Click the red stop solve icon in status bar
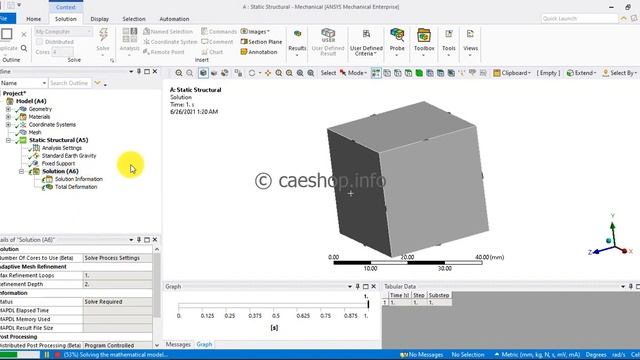Screen dimensions: 640x360 (57, 355)
